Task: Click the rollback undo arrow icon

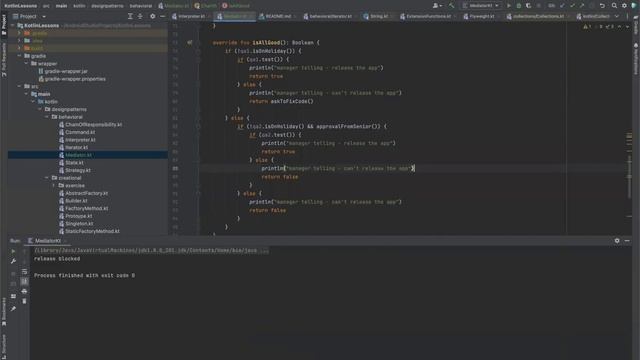Action: point(602,6)
